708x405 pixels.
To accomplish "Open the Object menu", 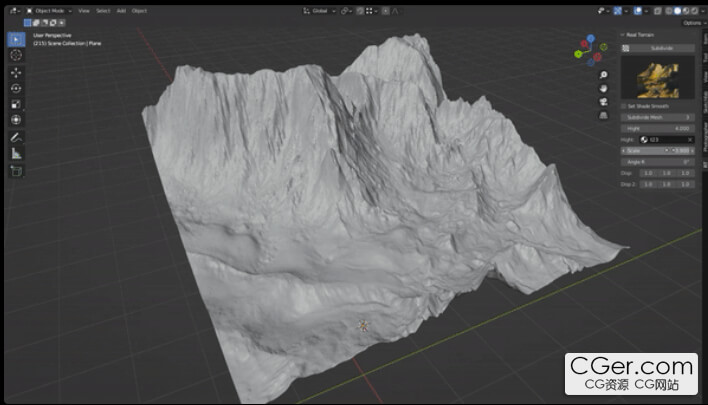I will coord(139,11).
